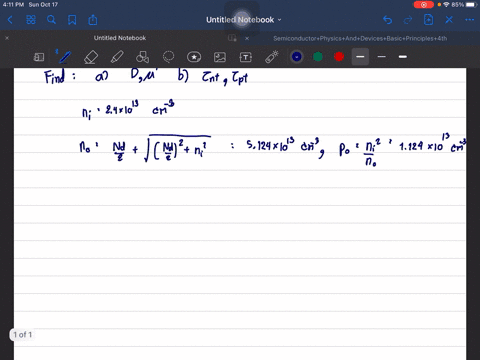Insert an image with the photo tool
The width and height of the screenshot is (480, 360).
click(x=220, y=57)
